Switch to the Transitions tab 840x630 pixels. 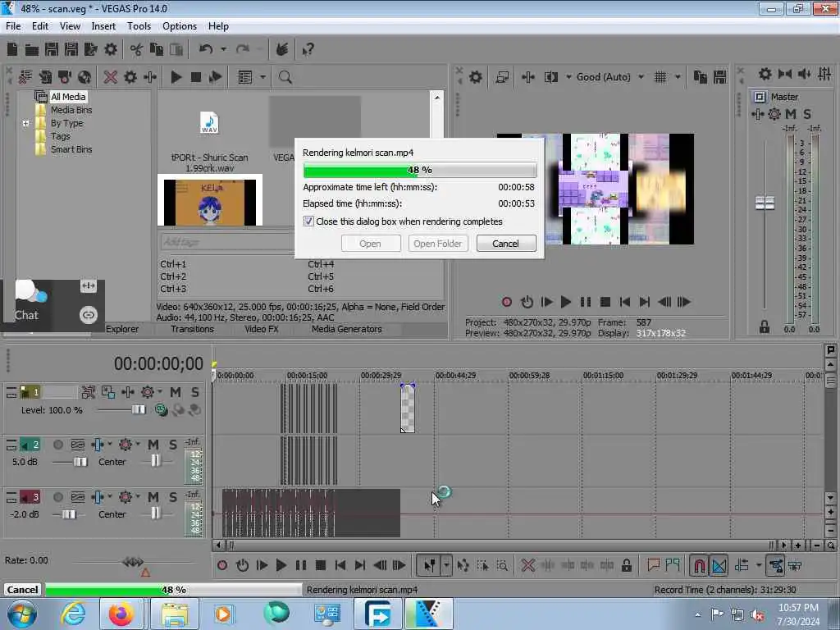pos(192,330)
